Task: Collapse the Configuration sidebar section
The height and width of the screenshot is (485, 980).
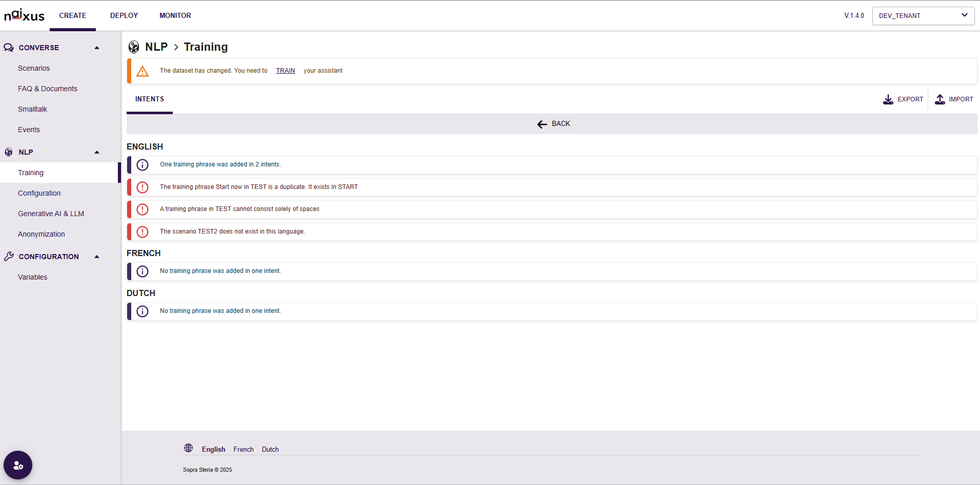Action: pos(97,257)
